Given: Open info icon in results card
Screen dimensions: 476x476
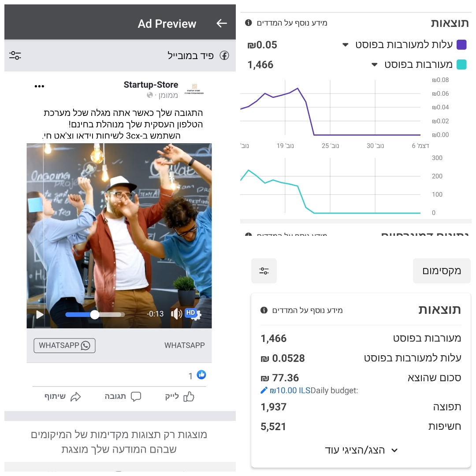Looking at the screenshot, I should point(264,310).
